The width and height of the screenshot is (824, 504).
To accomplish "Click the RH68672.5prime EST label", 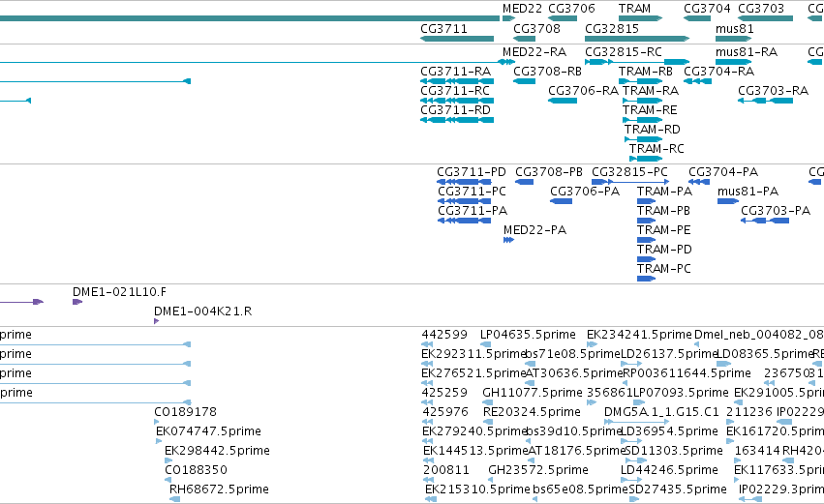I will tap(219, 489).
